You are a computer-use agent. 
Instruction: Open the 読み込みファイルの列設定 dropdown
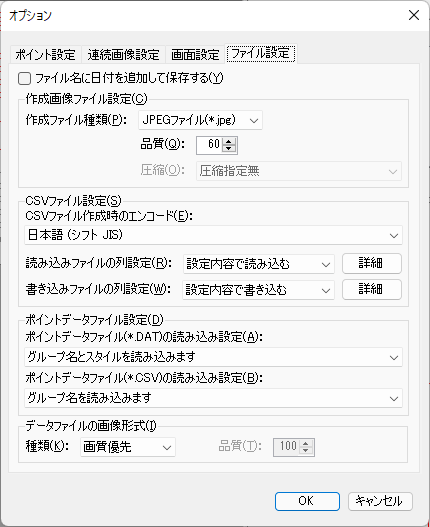pyautogui.click(x=259, y=264)
